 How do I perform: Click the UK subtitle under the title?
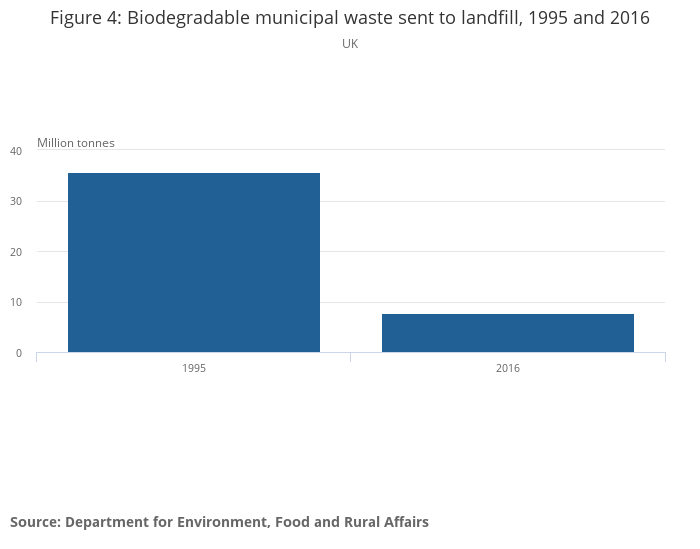coord(350,44)
